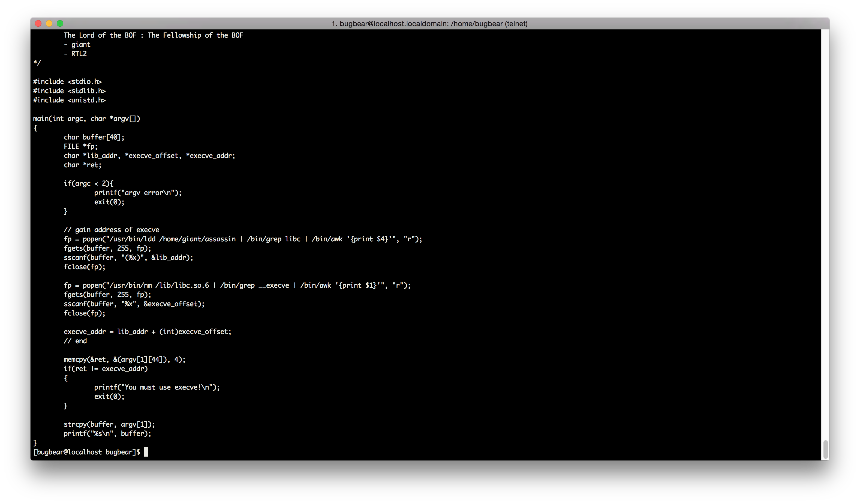Screen dimensions: 860x504
Task: Click the empty scrollbar track above thumb
Action: coord(825,239)
